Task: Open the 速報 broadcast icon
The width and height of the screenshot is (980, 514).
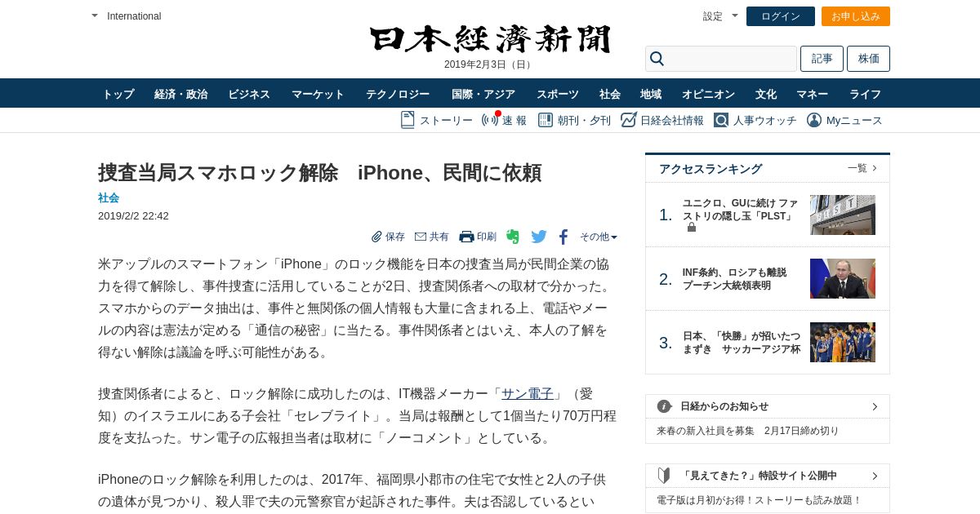Action: point(490,120)
